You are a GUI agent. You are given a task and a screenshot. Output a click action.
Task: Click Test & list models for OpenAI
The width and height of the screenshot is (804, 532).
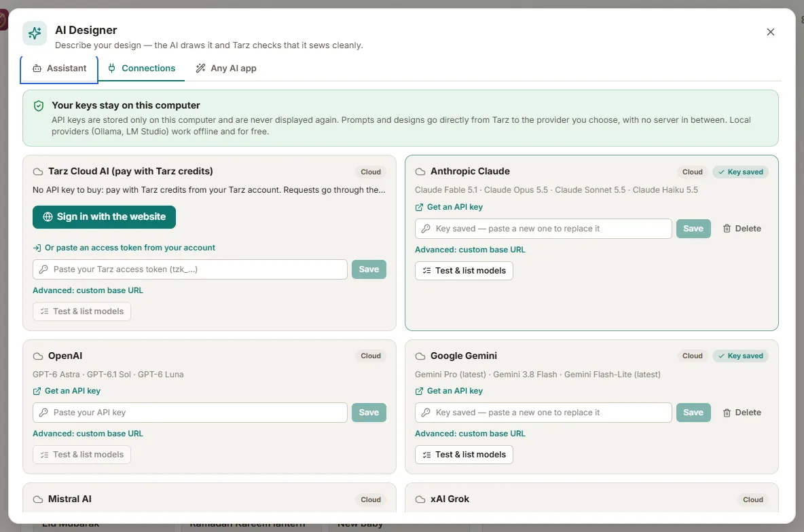(82, 455)
